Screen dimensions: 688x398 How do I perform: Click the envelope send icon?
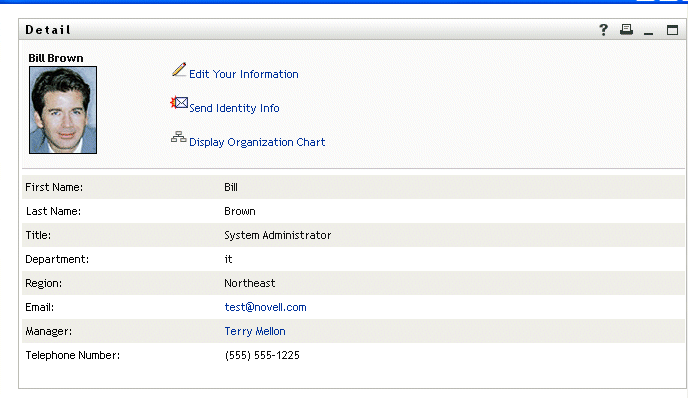179,103
